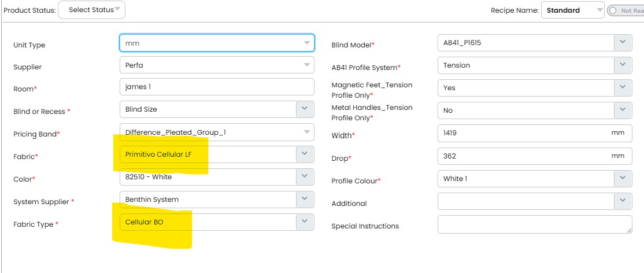Click the Magnetic Feet arrow icon
The image size is (644, 273).
pos(623,88)
